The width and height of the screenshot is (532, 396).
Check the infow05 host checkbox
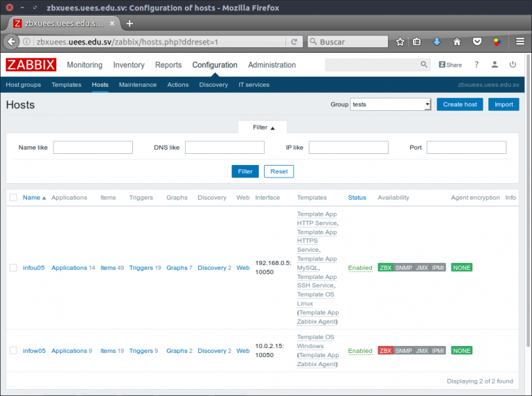click(x=14, y=350)
